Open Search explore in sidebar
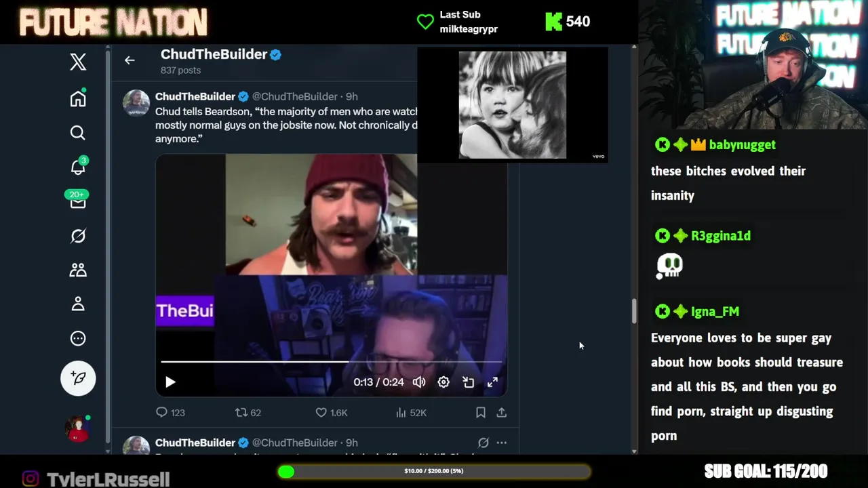This screenshot has height=488, width=868. [x=78, y=133]
